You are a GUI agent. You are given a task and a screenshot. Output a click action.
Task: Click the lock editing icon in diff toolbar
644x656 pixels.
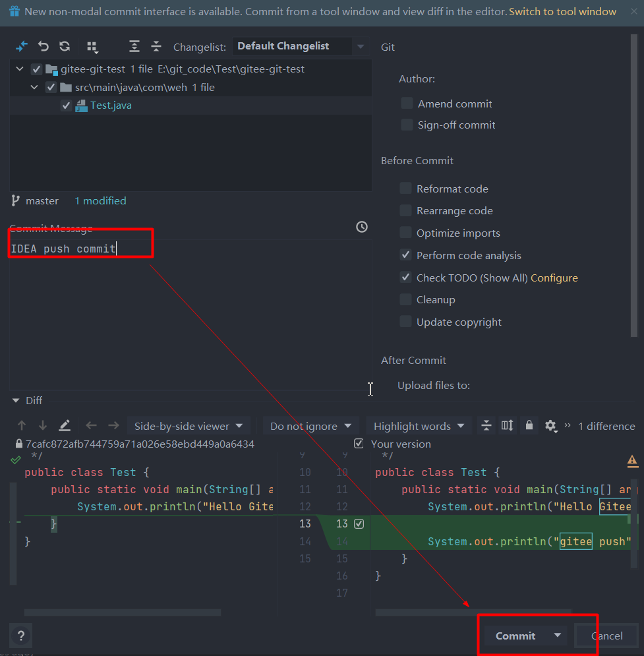coord(529,425)
